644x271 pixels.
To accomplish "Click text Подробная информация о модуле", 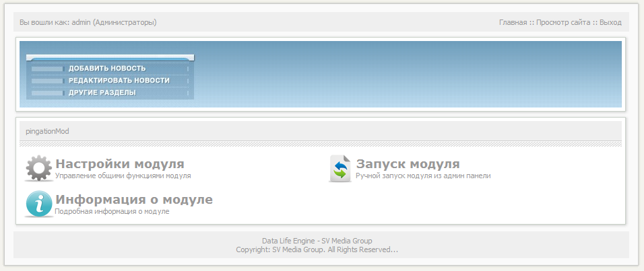I will [112, 212].
